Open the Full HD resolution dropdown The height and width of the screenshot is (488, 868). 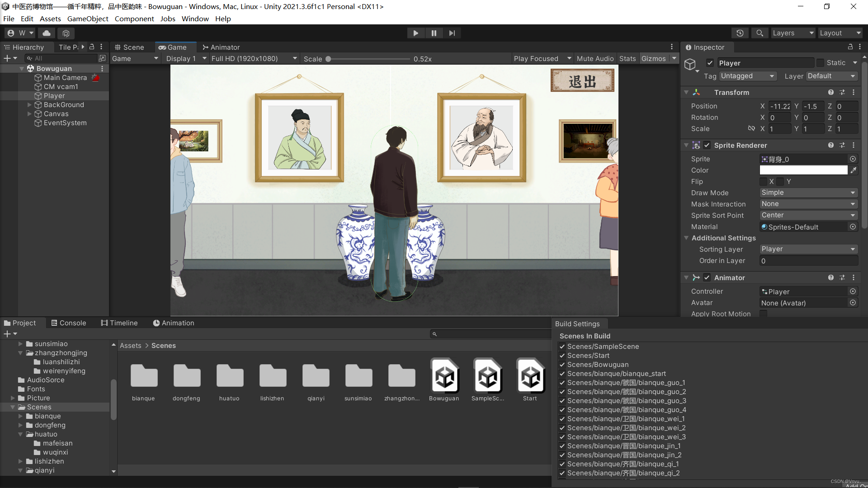pos(254,59)
